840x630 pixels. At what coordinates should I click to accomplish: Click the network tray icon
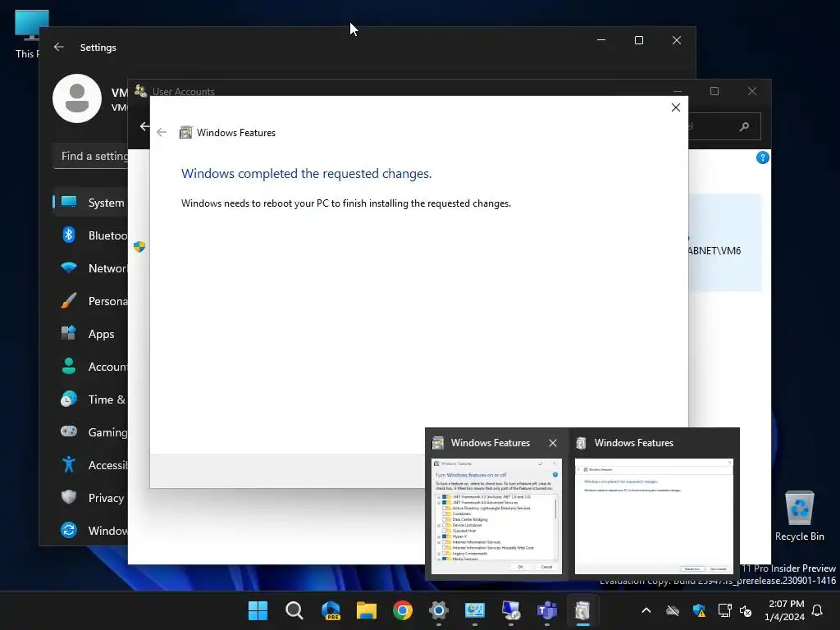tap(724, 610)
